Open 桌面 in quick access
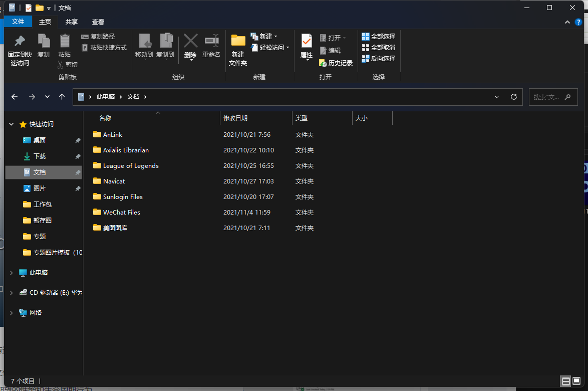 40,140
